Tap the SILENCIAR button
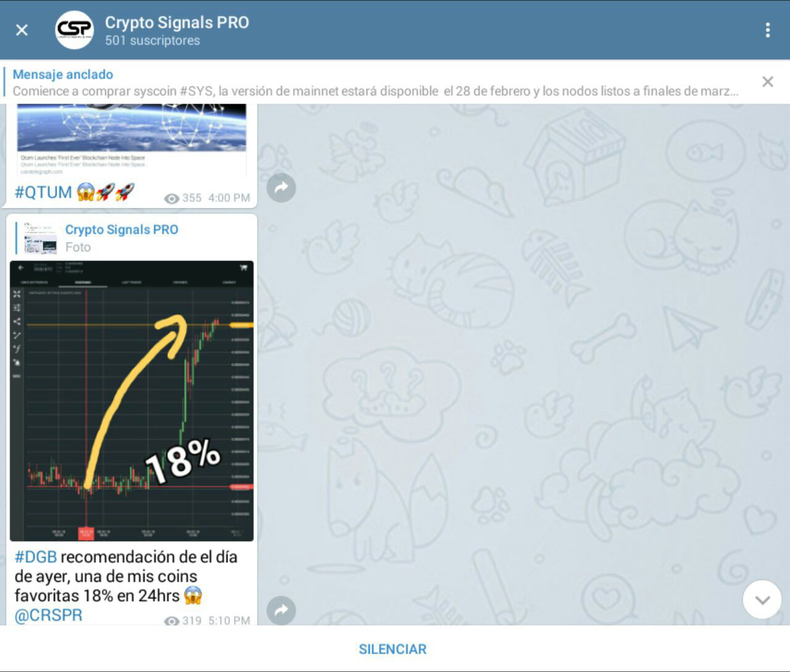 (393, 649)
